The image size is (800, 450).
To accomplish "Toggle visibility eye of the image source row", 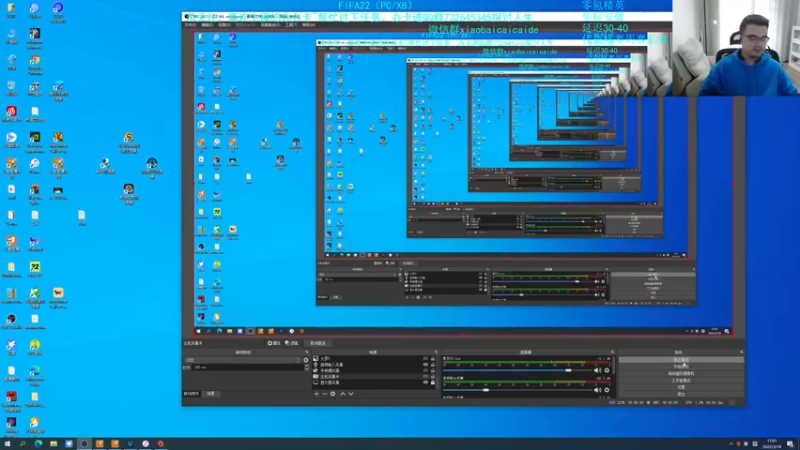I will [426, 359].
